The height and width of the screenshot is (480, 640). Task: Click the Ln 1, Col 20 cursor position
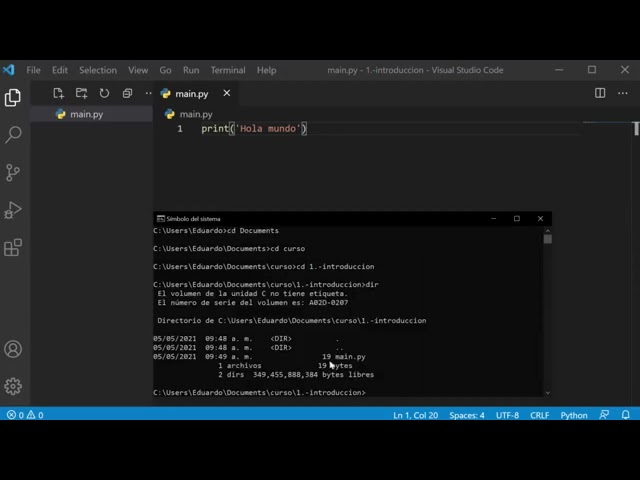click(x=416, y=415)
